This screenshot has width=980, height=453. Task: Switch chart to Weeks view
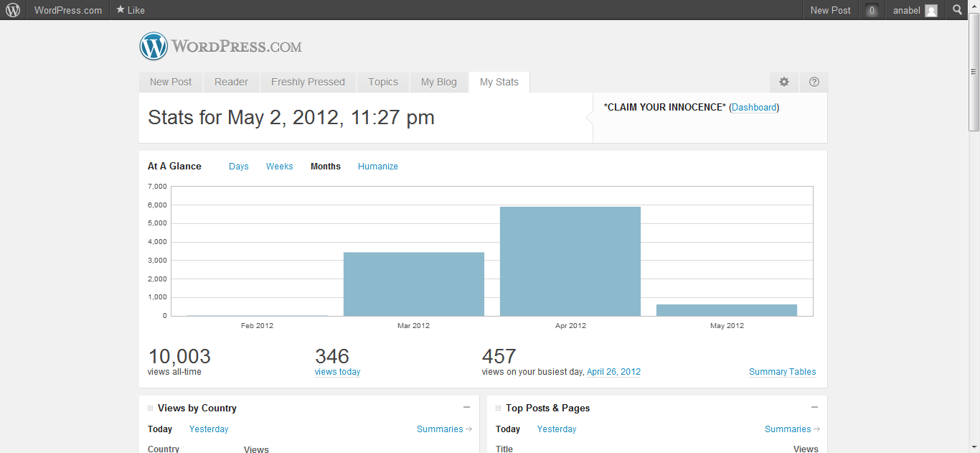point(279,167)
